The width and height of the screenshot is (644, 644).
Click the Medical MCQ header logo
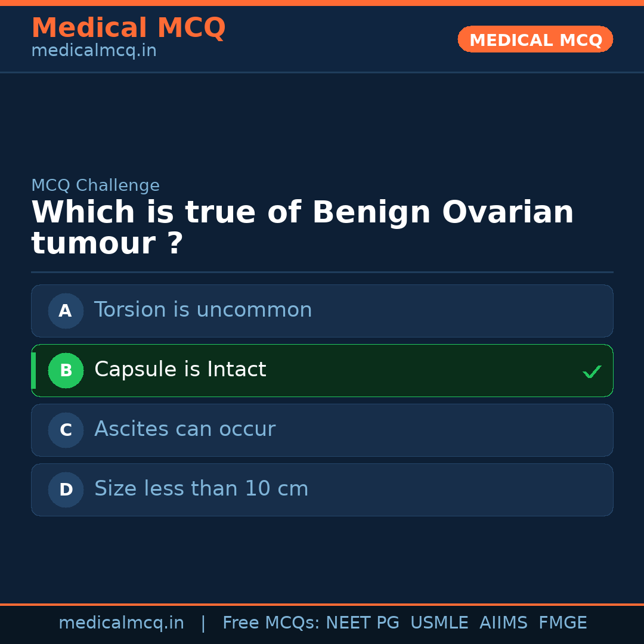tap(128, 27)
